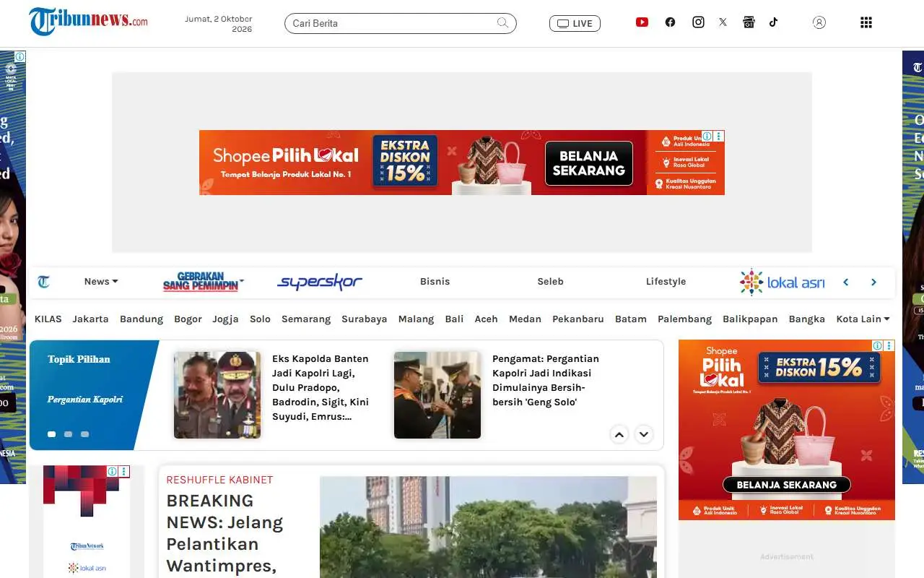Open the store icon beside X icon
This screenshot has height=578, width=924.
(x=749, y=22)
